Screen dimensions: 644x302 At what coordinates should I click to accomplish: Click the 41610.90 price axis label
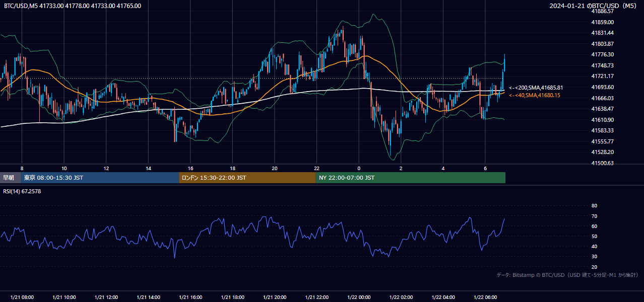click(x=602, y=120)
